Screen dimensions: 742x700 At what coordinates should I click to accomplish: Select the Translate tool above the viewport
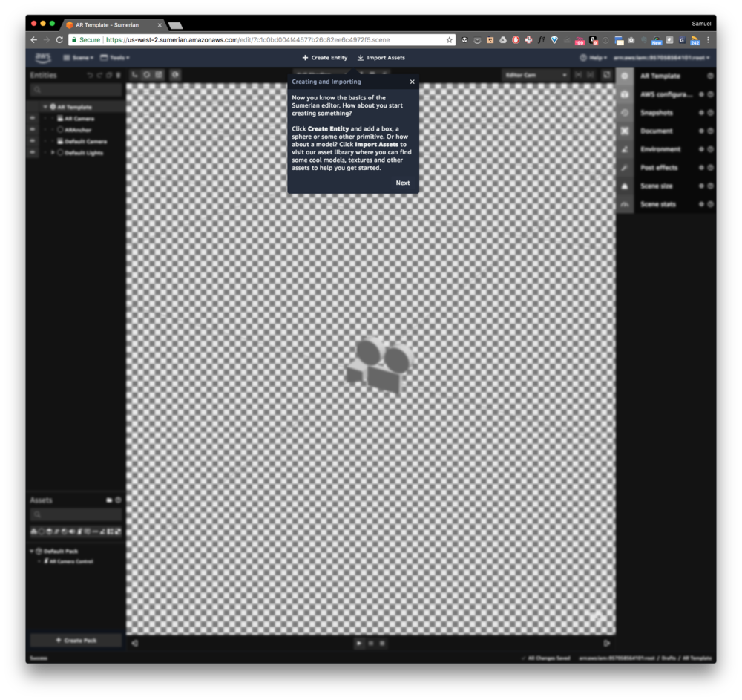(134, 74)
